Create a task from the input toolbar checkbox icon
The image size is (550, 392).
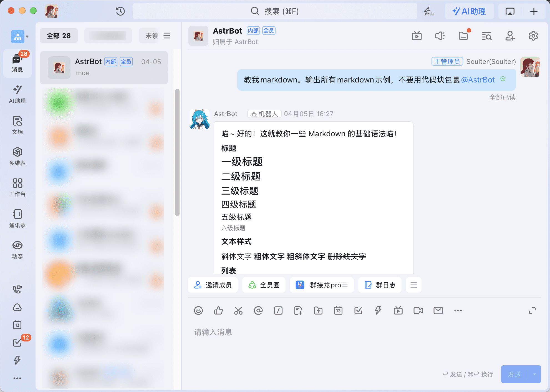(358, 311)
